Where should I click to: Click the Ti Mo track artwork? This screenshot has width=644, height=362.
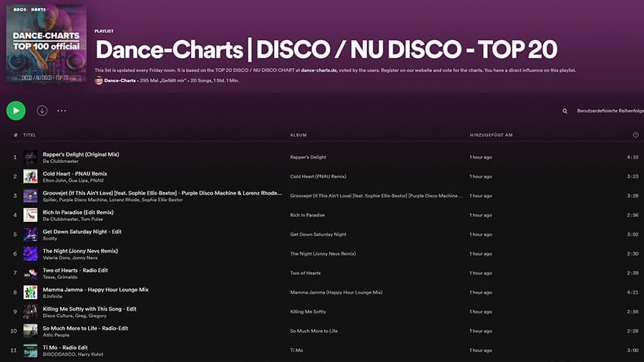click(x=30, y=350)
